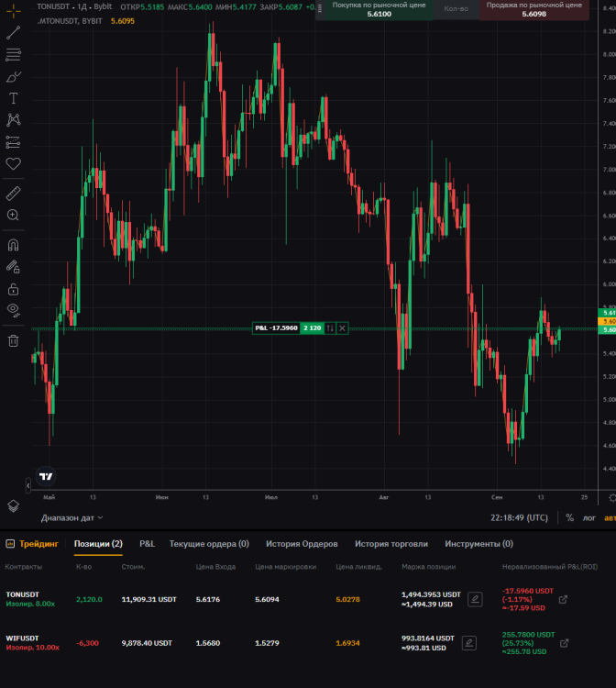Open the brush drawing tool
This screenshot has height=688, width=616.
[13, 77]
